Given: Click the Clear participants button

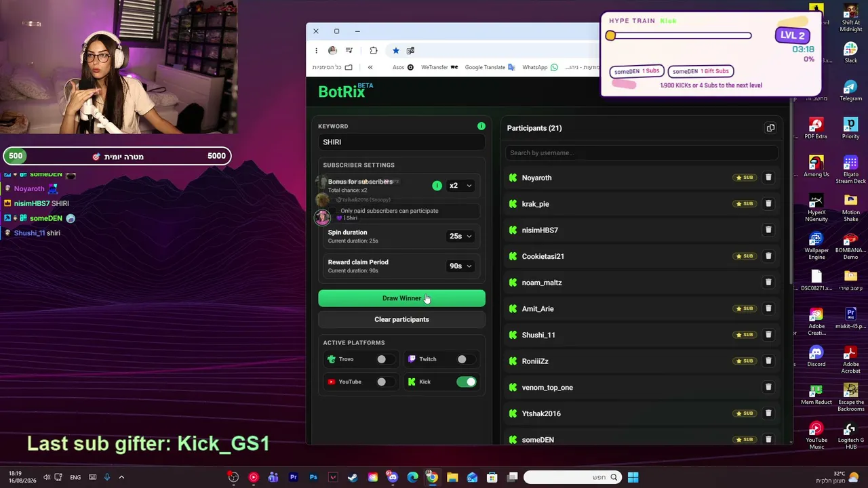Looking at the screenshot, I should pos(401,319).
